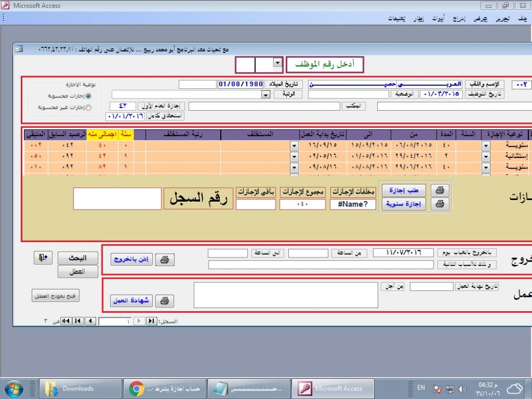Open the Windows Start button
This screenshot has height=399, width=532.
click(14, 388)
